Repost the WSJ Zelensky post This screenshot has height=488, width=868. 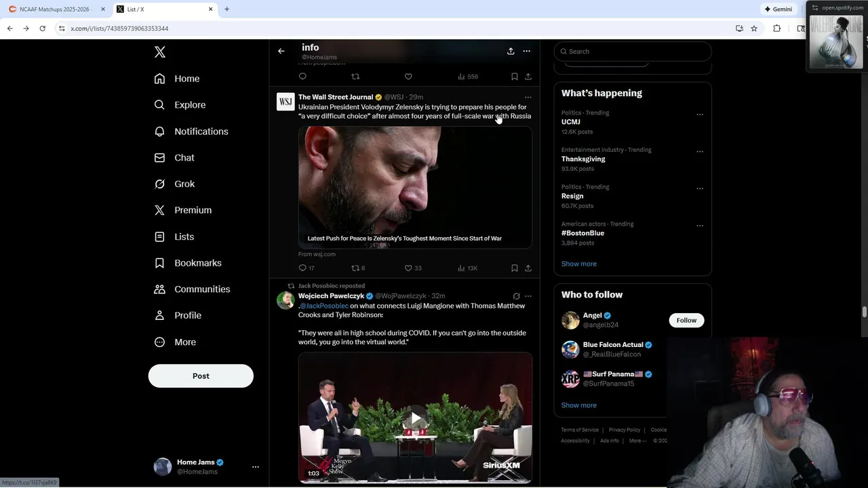click(x=358, y=268)
